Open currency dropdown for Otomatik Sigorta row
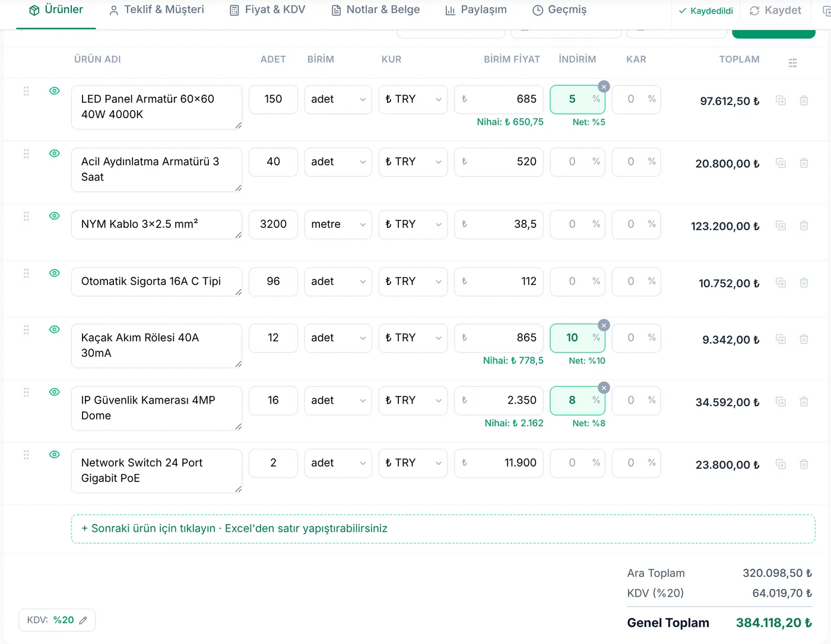 [x=413, y=281]
